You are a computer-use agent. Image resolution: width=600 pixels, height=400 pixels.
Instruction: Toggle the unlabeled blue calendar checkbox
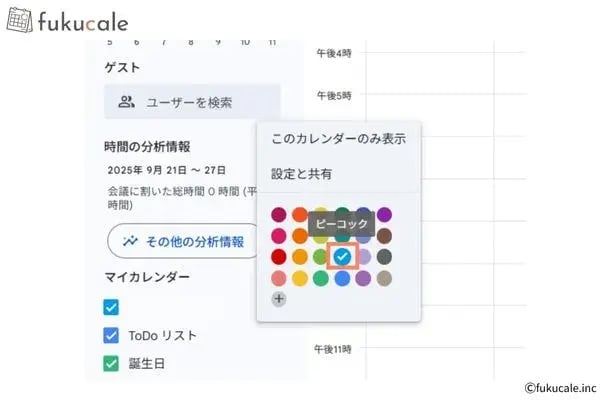click(x=111, y=307)
